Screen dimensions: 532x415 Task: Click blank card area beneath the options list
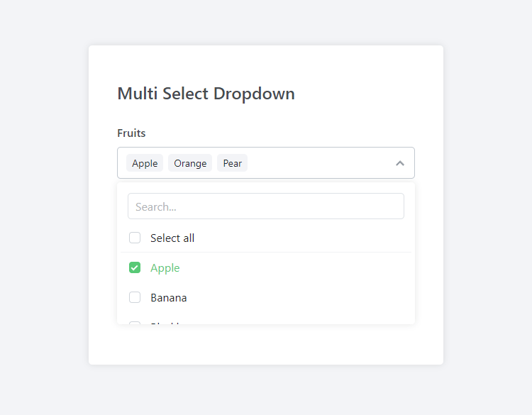[x=266, y=345]
